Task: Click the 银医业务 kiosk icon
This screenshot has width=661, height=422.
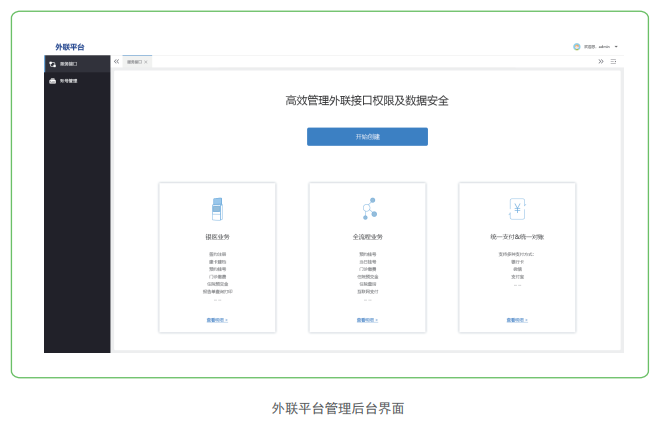Action: [217, 209]
